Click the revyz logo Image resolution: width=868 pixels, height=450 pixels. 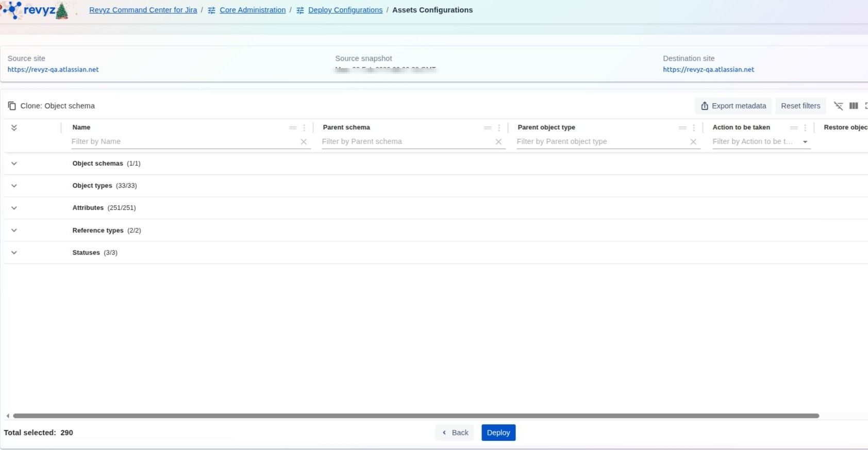[x=36, y=10]
